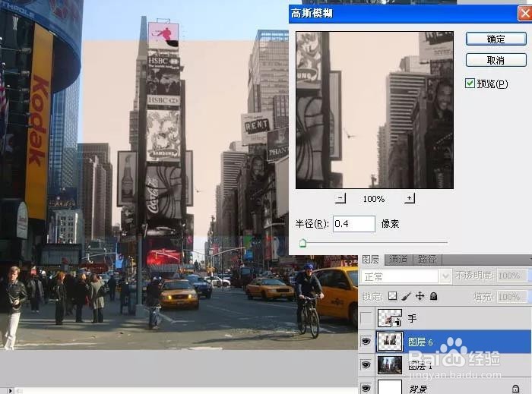Toggle the 预览 preview checkbox

click(x=470, y=84)
